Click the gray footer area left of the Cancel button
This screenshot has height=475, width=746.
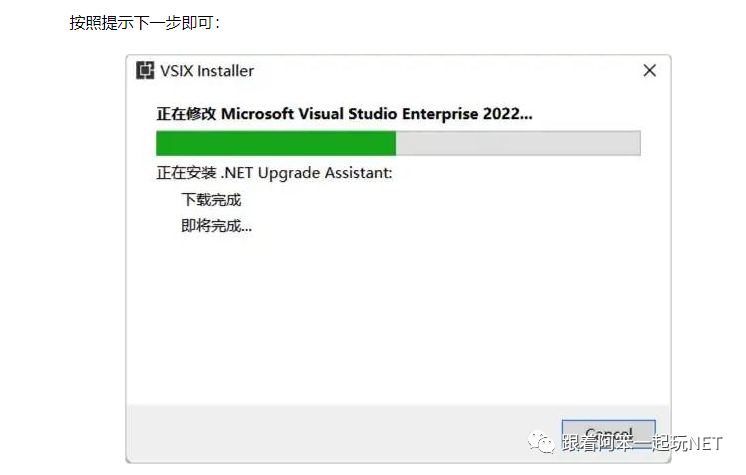(340, 432)
